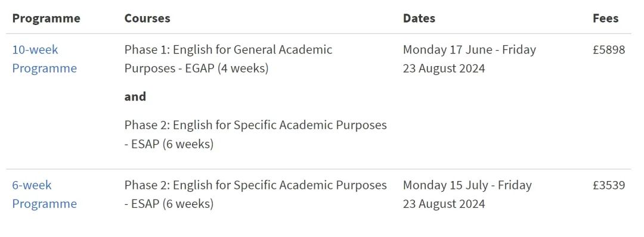
Task: Click the divider line between programme rows
Action: [318, 169]
